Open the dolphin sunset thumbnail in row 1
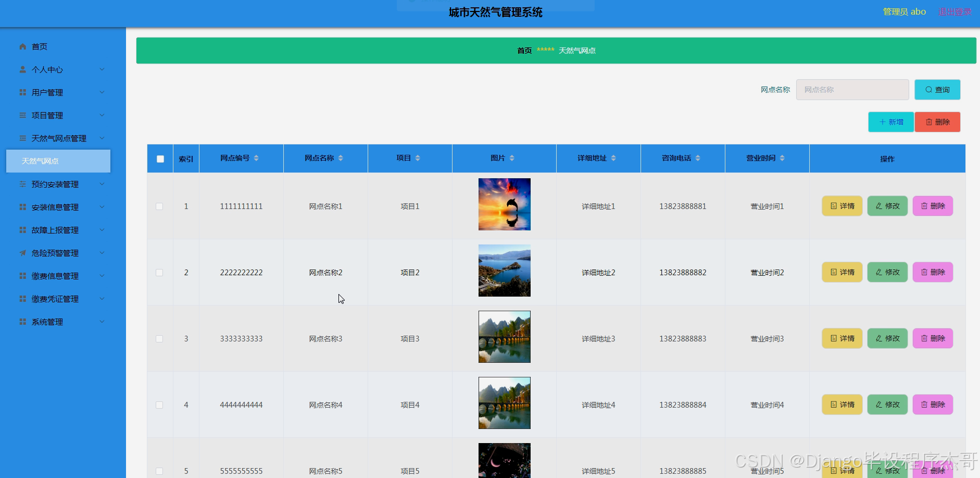The height and width of the screenshot is (478, 980). pos(505,204)
